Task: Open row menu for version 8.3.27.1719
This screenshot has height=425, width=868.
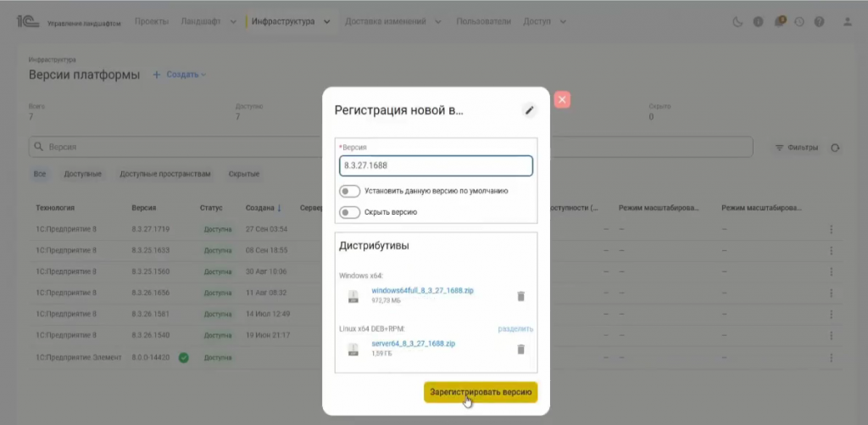Action: [831, 229]
